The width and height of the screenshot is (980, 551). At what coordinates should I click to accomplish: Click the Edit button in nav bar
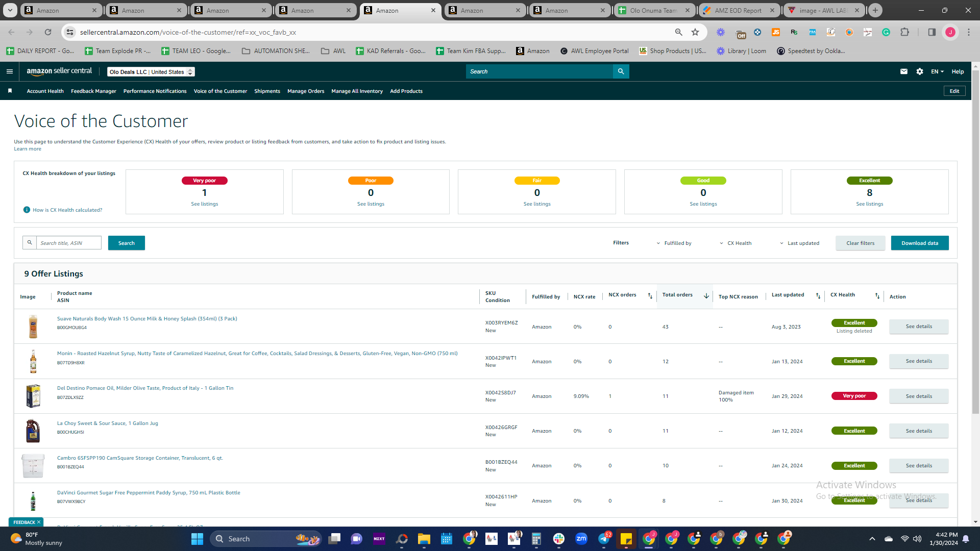[954, 91]
